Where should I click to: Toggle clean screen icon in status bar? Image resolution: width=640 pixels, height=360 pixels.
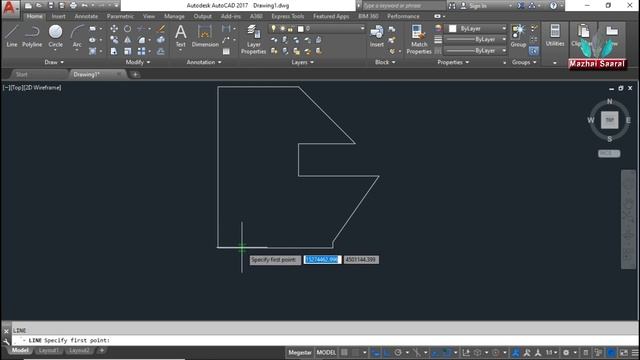point(624,353)
